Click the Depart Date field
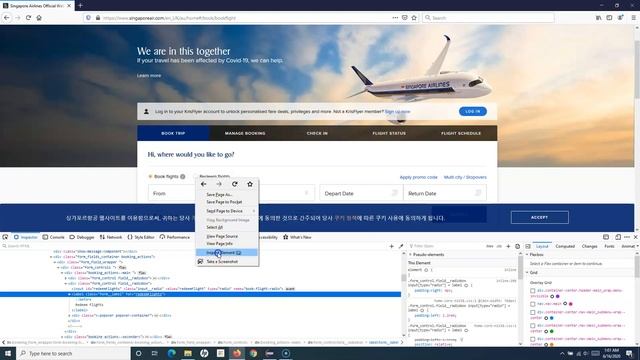 tap(361, 193)
